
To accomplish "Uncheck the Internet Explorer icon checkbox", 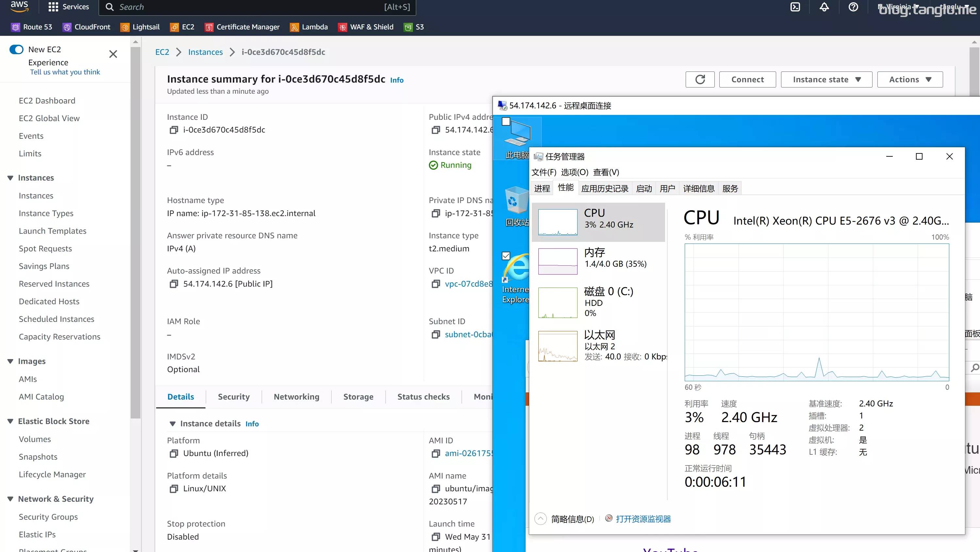I will pyautogui.click(x=506, y=256).
